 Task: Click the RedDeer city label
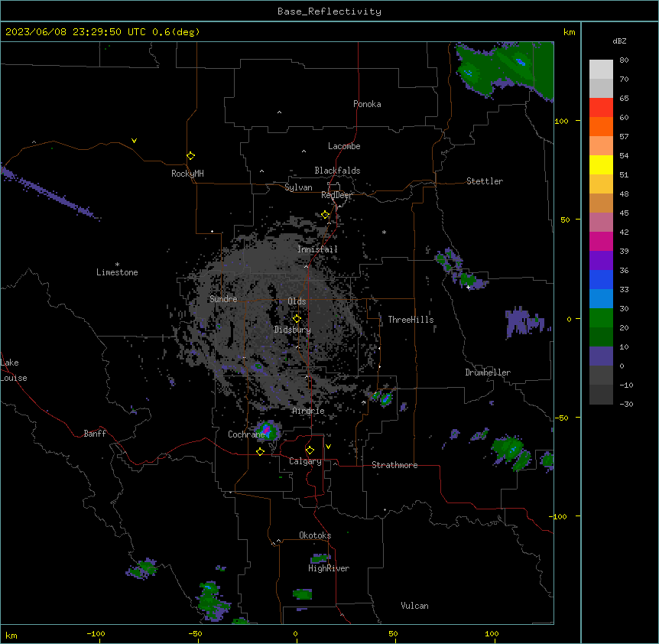point(336,195)
